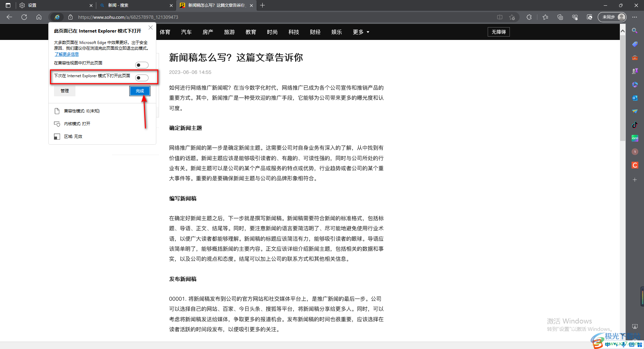Open the 教育 section
The width and height of the screenshot is (644, 349).
(251, 32)
